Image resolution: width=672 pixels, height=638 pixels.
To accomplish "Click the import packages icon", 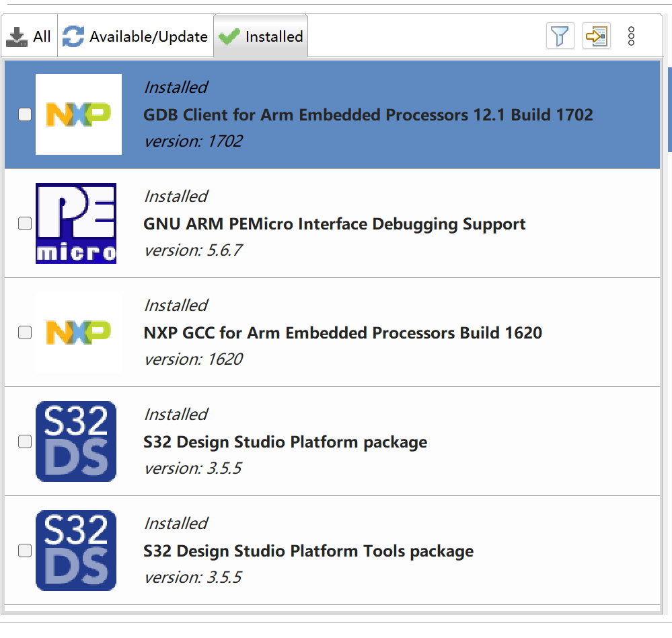I will [x=596, y=36].
